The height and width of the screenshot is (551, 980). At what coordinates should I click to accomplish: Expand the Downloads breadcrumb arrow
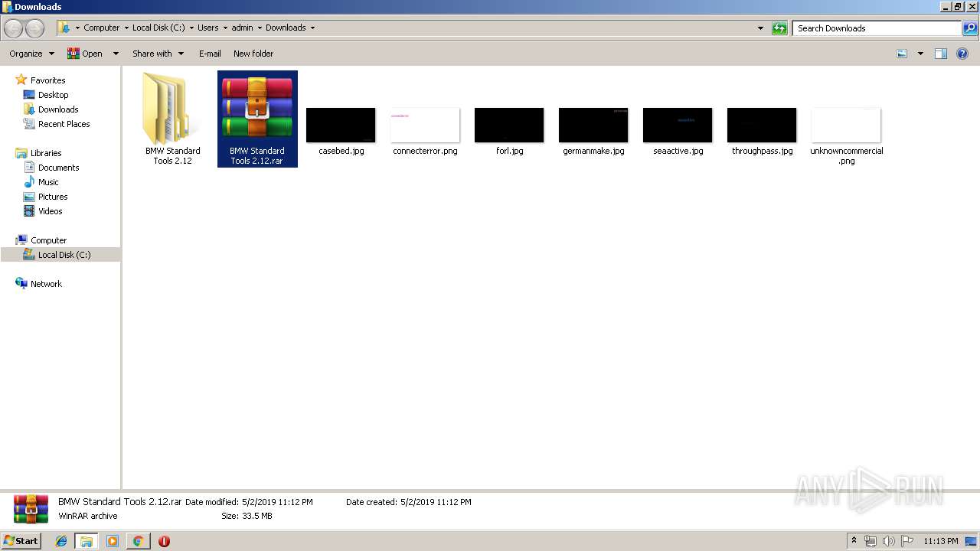click(x=312, y=28)
